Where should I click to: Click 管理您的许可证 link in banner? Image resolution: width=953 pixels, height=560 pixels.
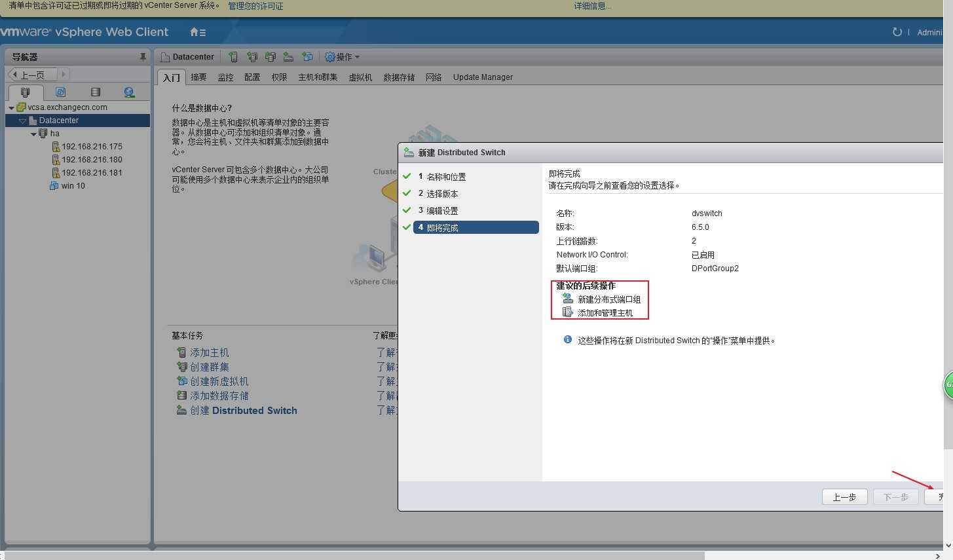tap(255, 6)
